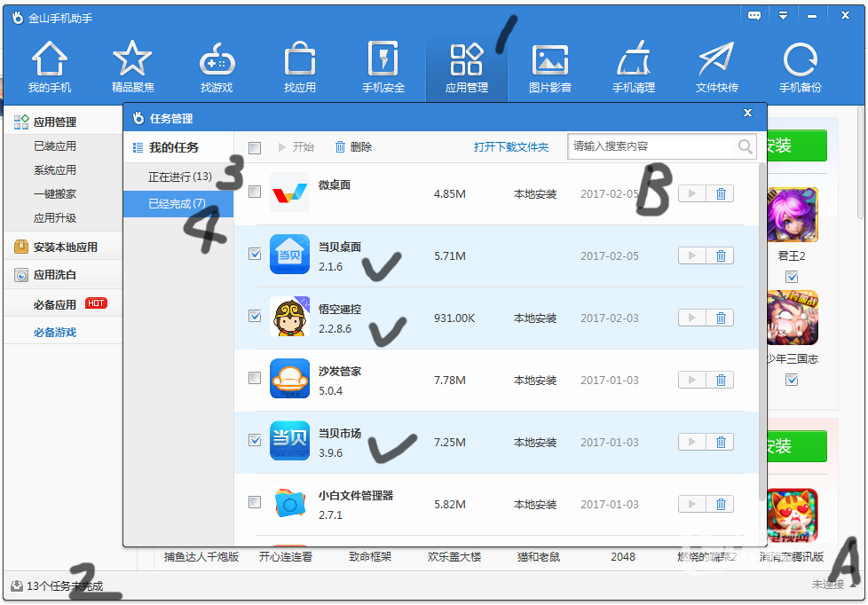Start the 沙发管家 task with play button
The height and width of the screenshot is (605, 868).
click(x=692, y=380)
